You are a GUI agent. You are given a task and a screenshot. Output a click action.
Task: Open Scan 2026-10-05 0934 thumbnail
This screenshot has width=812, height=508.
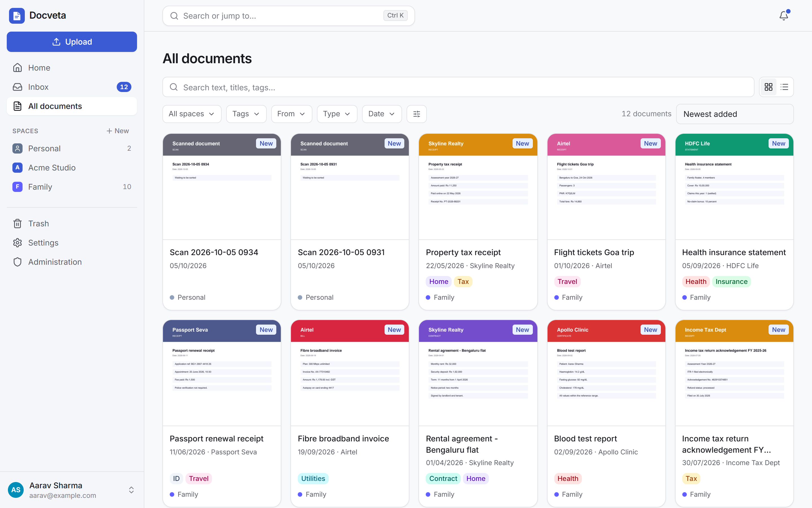[x=222, y=187]
